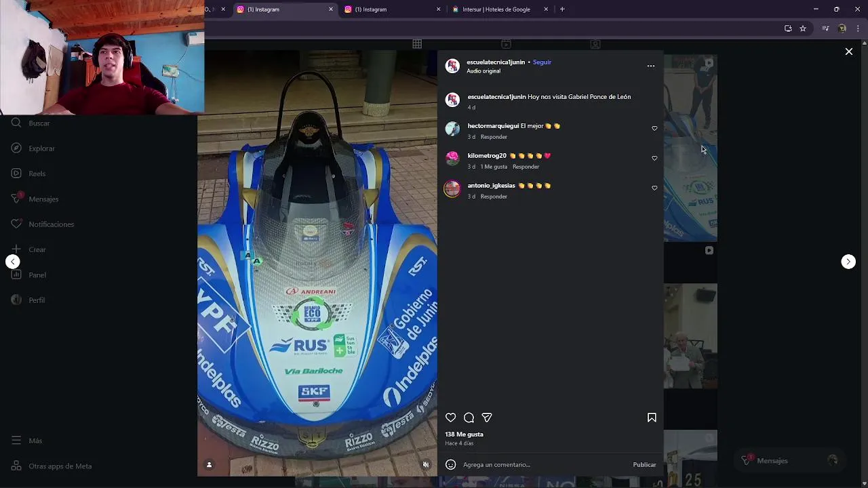Like the post with heart icon
This screenshot has height=488, width=868.
451,418
